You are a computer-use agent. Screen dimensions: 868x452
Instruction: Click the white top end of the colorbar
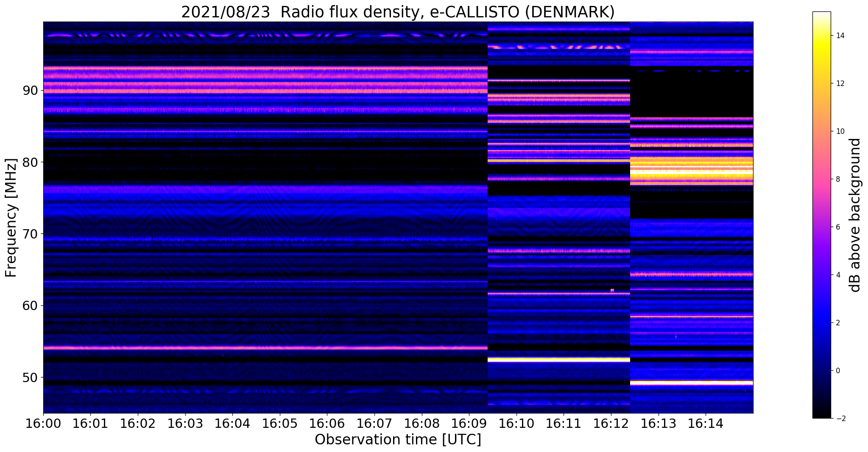pos(821,15)
